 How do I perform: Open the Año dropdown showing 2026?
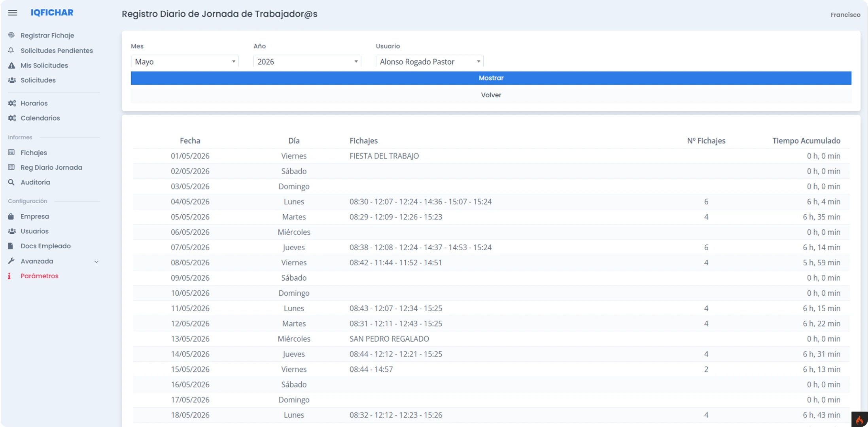(x=307, y=62)
